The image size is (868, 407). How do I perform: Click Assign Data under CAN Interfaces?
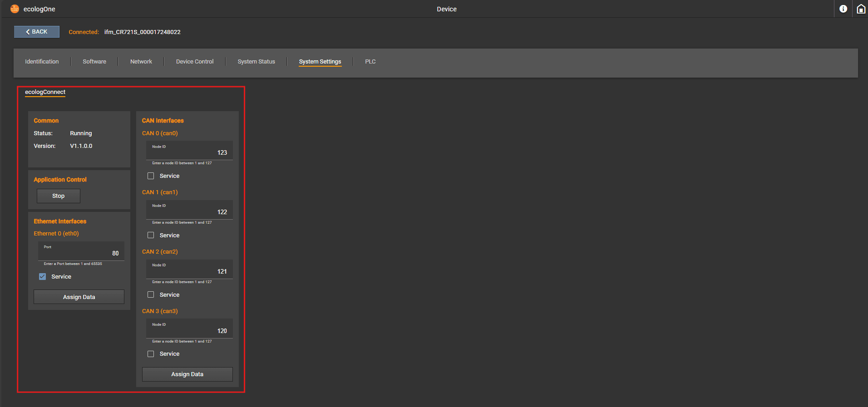pos(187,374)
